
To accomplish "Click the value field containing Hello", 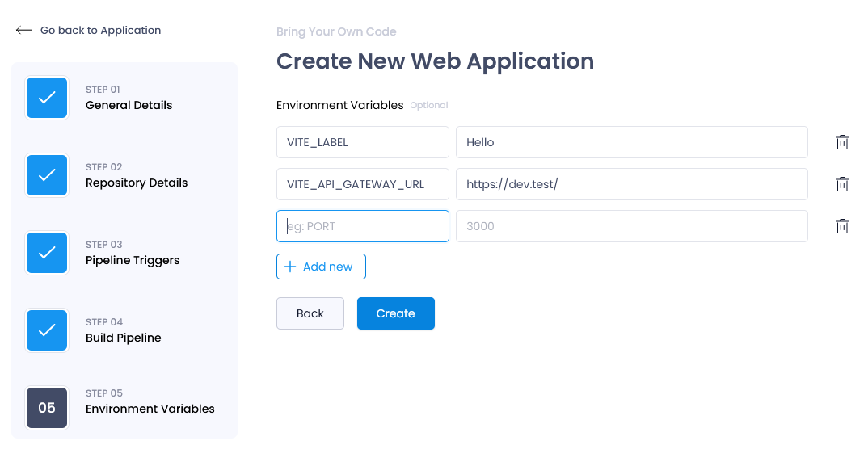I will 632,142.
